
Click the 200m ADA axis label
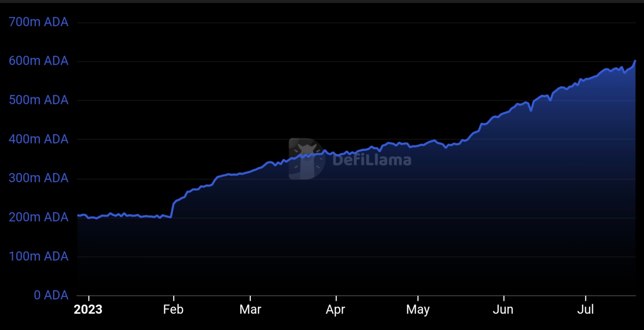(39, 217)
